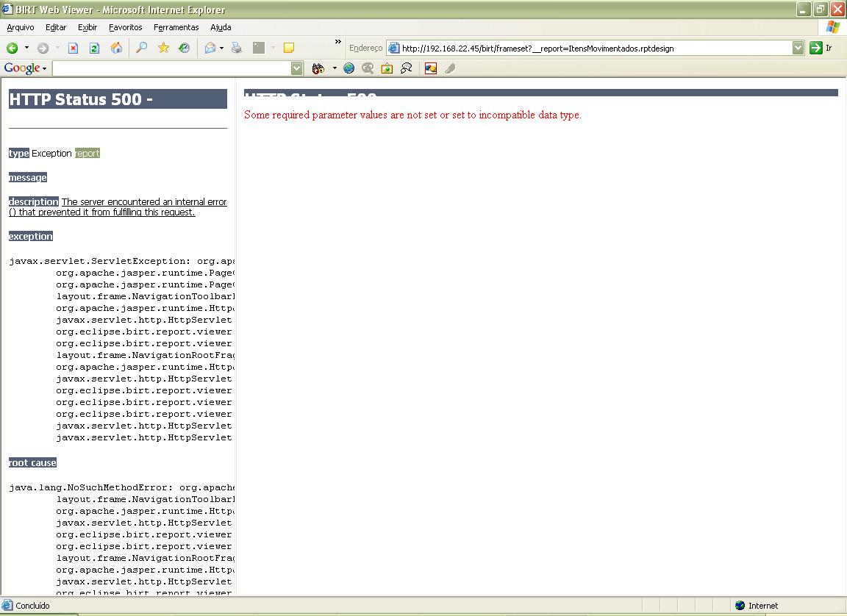Click the browser Back arrow button
The width and height of the screenshot is (847, 616).
point(12,48)
